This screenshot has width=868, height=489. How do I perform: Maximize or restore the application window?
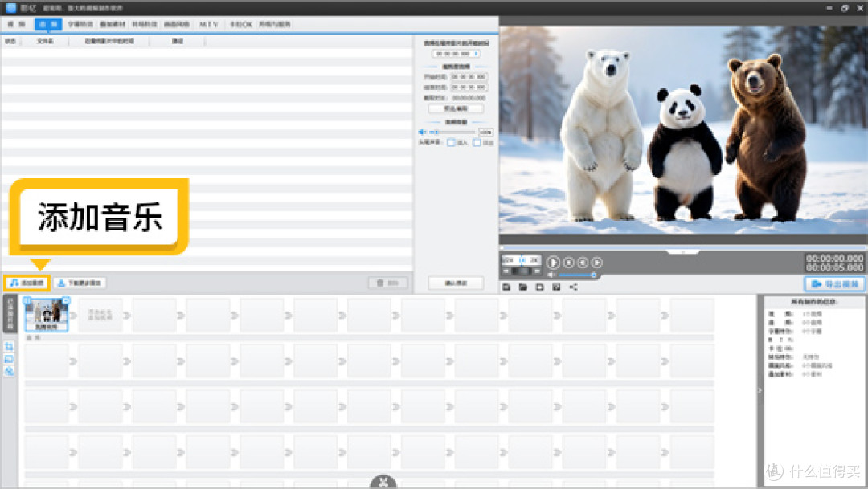[844, 8]
